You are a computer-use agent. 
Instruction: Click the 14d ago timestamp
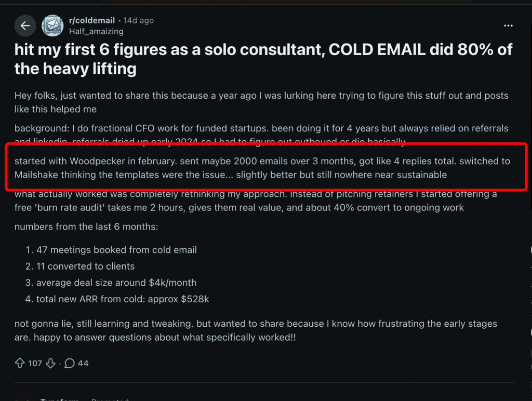138,20
